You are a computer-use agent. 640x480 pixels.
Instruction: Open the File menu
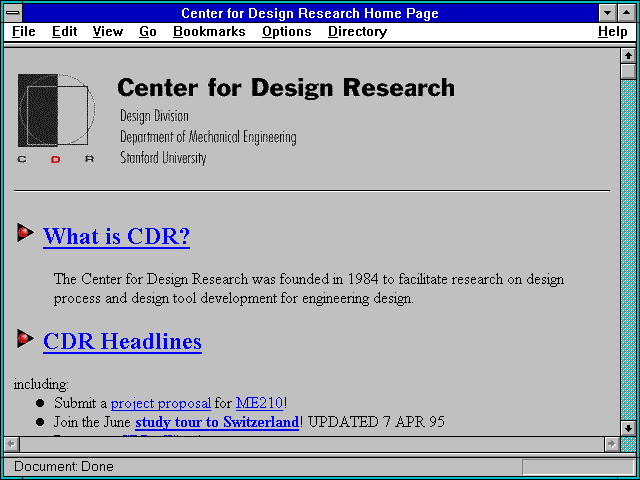tap(24, 32)
